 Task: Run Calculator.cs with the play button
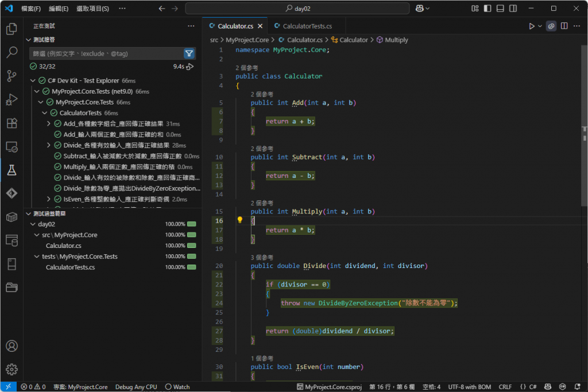tap(531, 26)
